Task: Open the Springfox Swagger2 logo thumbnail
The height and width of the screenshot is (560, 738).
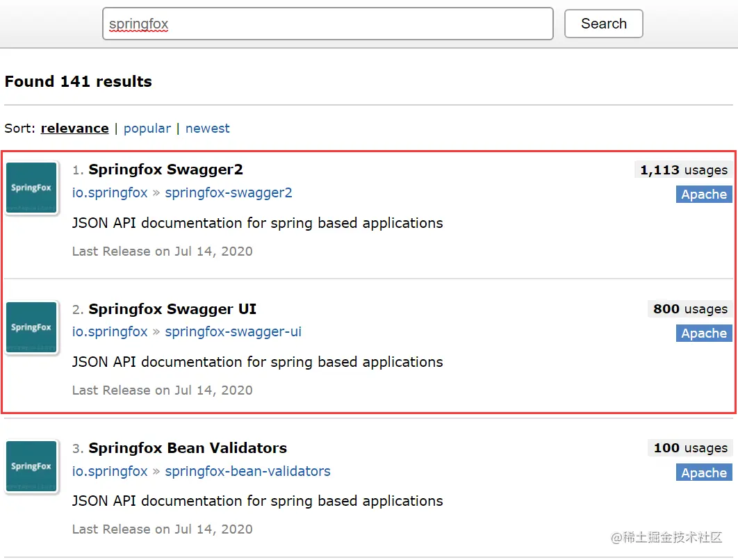Action: pyautogui.click(x=31, y=188)
